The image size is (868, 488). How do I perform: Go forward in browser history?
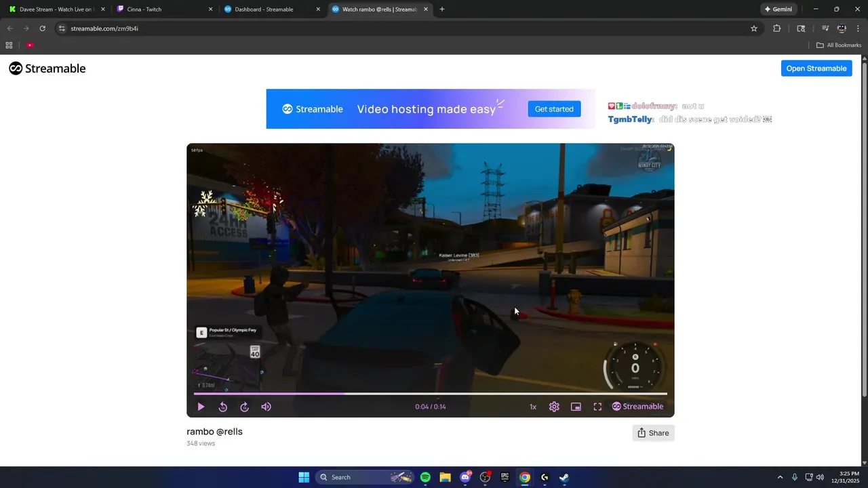point(26,28)
